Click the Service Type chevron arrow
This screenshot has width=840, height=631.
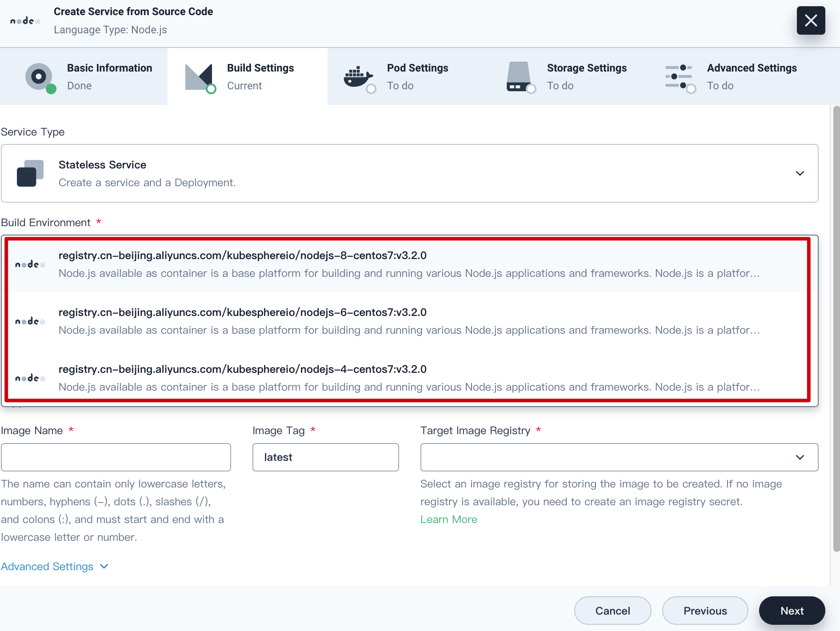coord(800,173)
